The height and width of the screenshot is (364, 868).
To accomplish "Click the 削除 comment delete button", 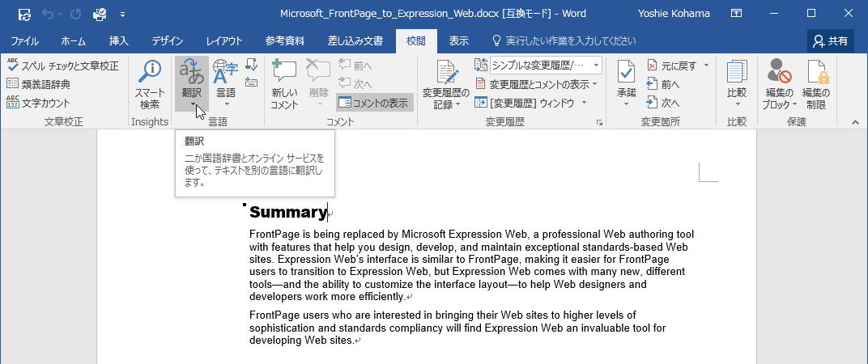I will 318,85.
